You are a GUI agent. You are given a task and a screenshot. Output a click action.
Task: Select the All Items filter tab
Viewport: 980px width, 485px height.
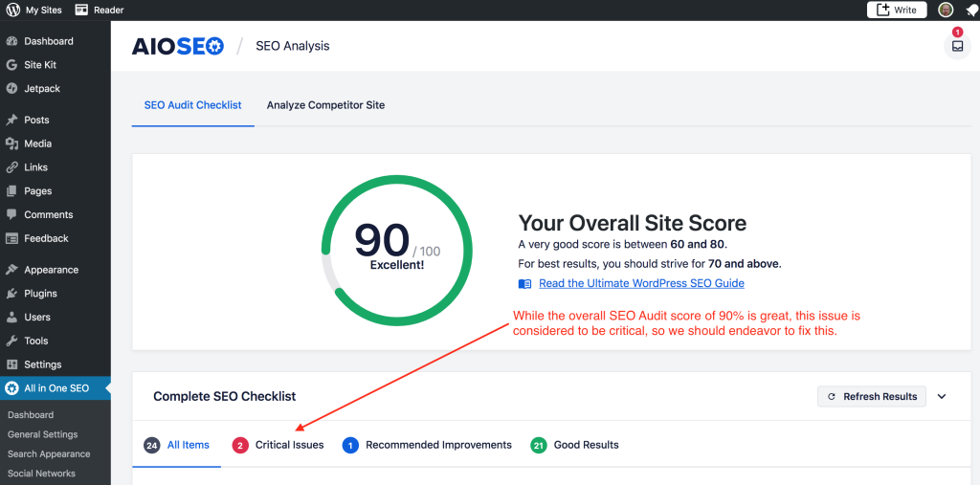click(x=177, y=445)
